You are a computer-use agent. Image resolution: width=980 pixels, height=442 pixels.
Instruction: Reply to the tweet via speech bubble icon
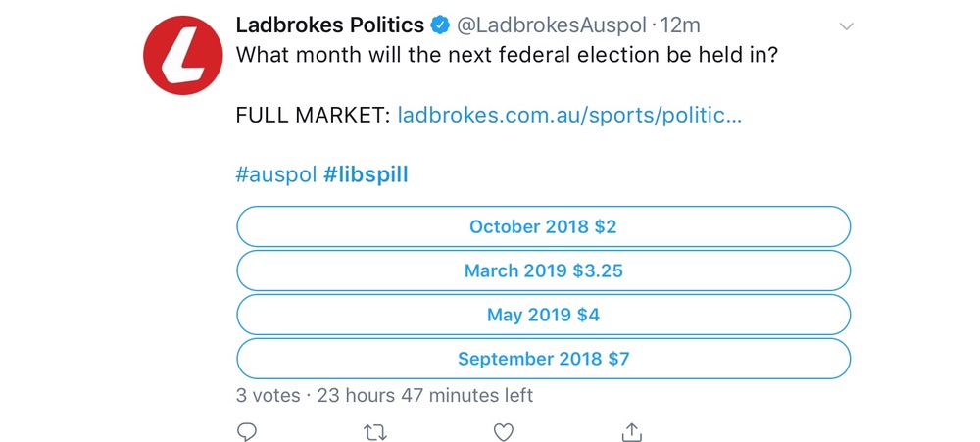248,431
